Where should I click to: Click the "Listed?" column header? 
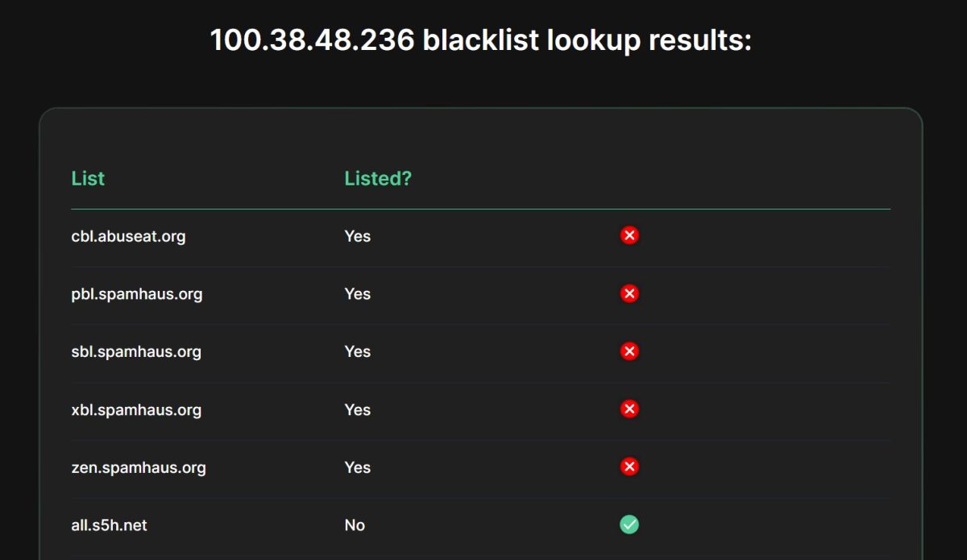click(378, 178)
